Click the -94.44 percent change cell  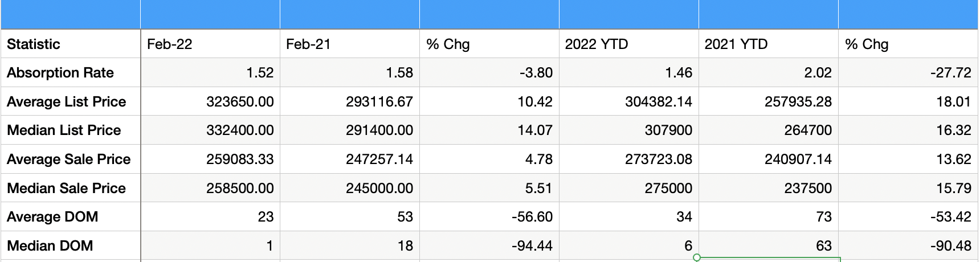click(489, 245)
